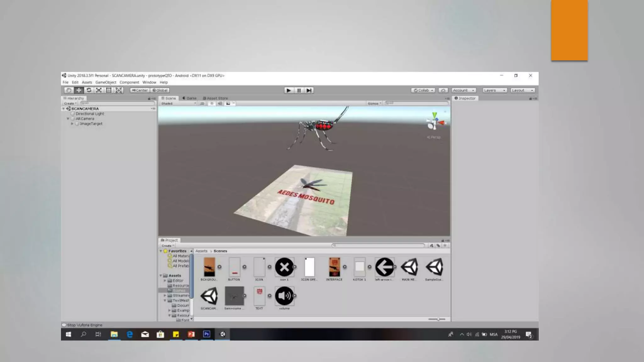The width and height of the screenshot is (644, 362).
Task: Click the Collab button
Action: pos(423,90)
